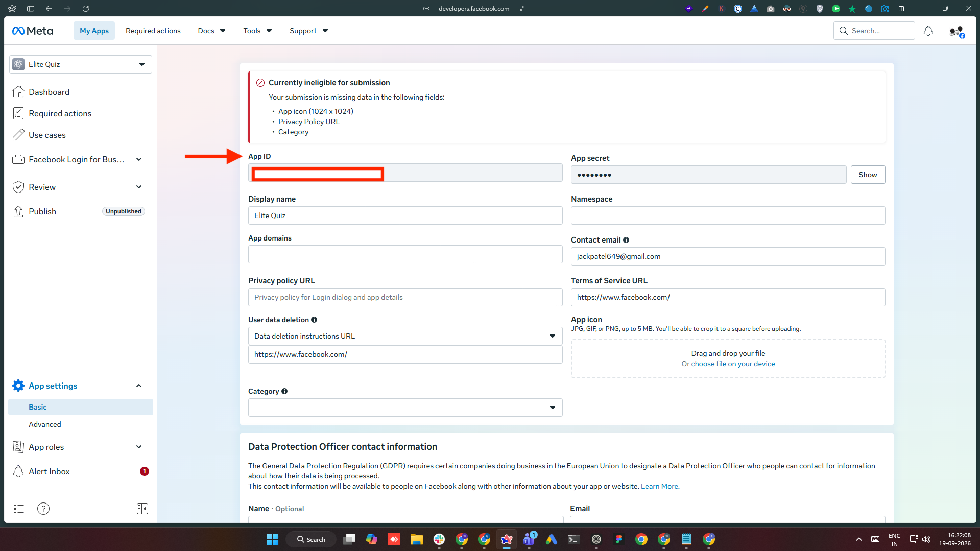Click the green star extension icon
Screen dimensions: 980x551
(x=852, y=9)
